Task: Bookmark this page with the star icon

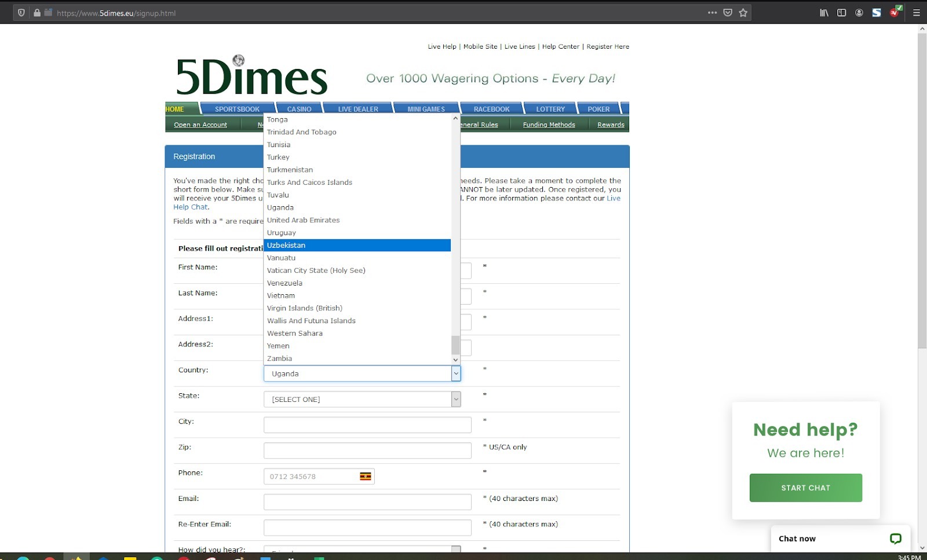Action: click(x=743, y=13)
